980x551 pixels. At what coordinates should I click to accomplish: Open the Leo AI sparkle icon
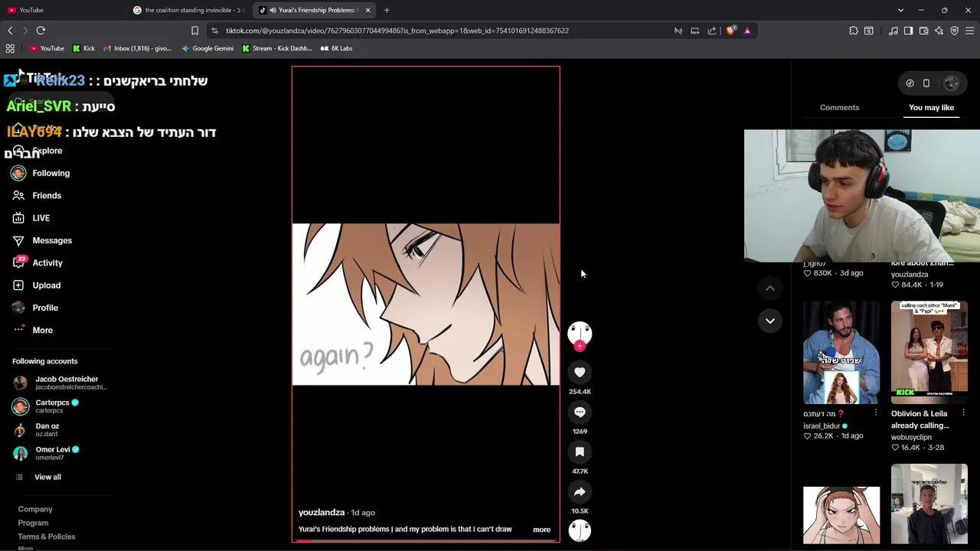pyautogui.click(x=939, y=31)
